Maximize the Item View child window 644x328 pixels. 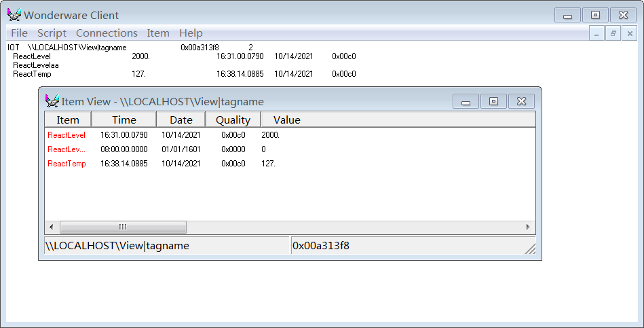pos(493,101)
